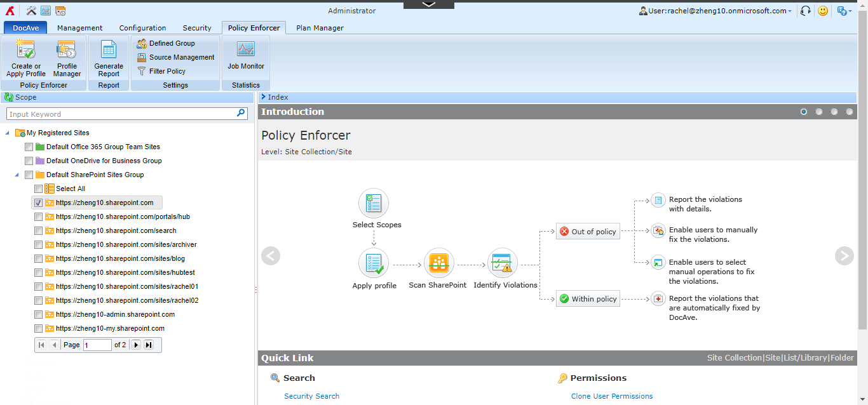Image resolution: width=868 pixels, height=405 pixels.
Task: Click the next page arrow in site pagination
Action: click(x=135, y=345)
